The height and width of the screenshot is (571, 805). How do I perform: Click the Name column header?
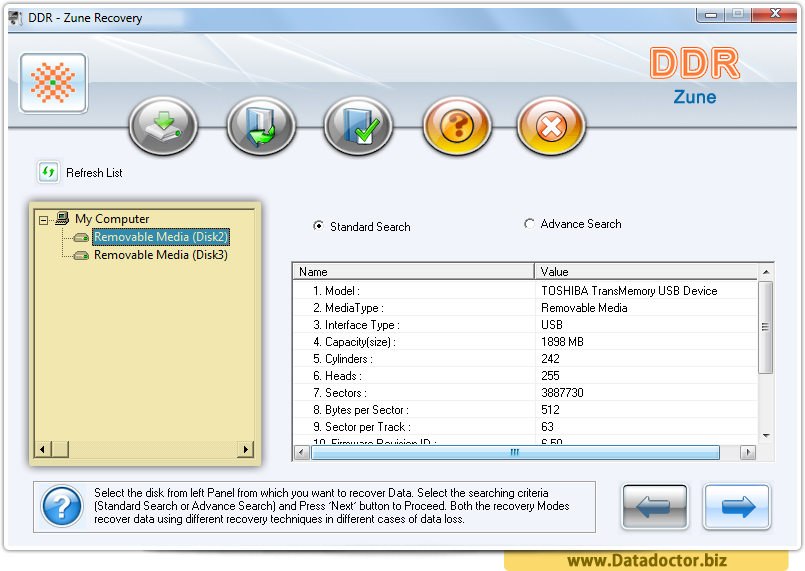413,272
